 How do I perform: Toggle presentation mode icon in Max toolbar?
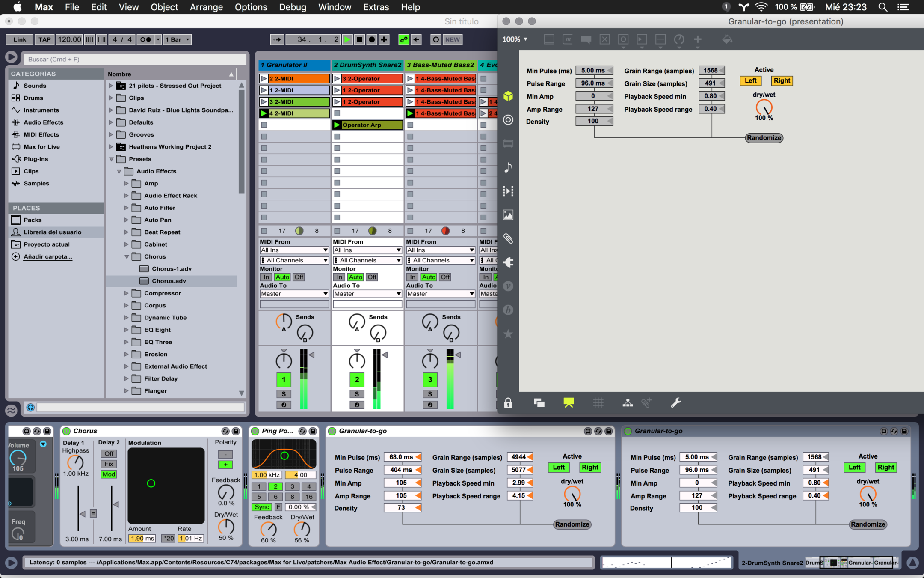pos(569,402)
